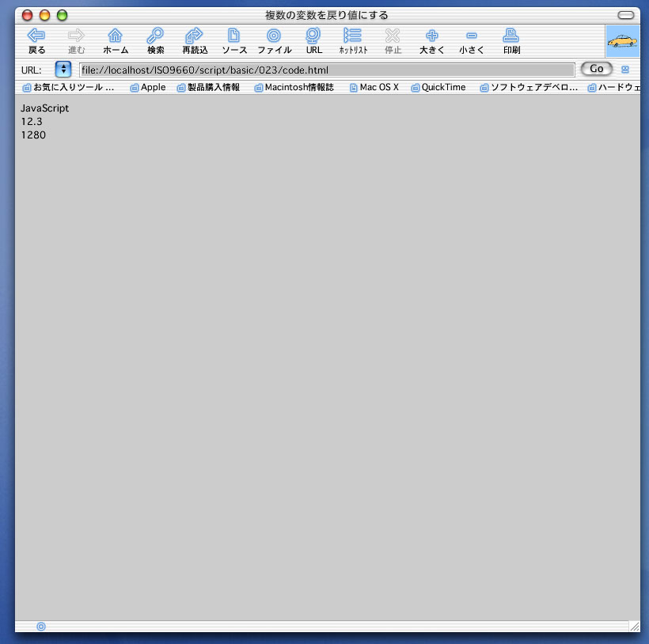
Task: Open the Apple bookmark folder
Action: (x=148, y=87)
